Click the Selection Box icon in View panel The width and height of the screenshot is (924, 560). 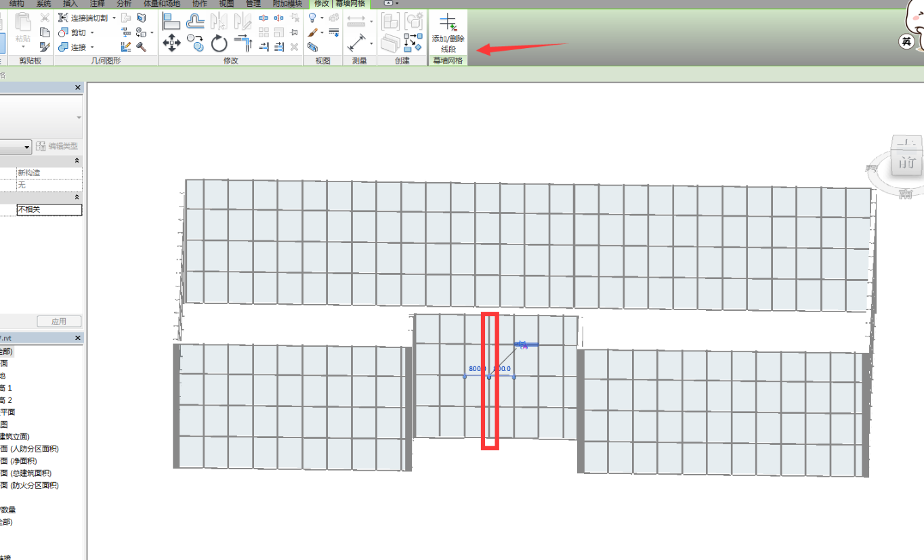[x=312, y=47]
